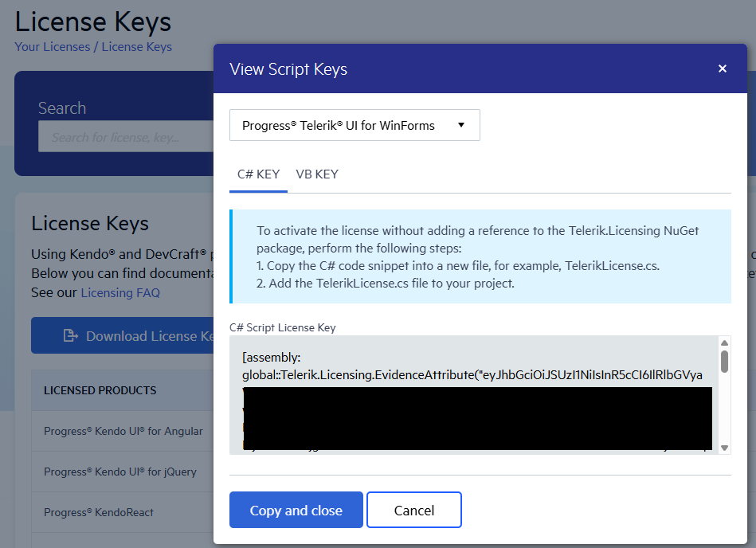Select the C# KEY tab
The image size is (756, 548).
258,174
